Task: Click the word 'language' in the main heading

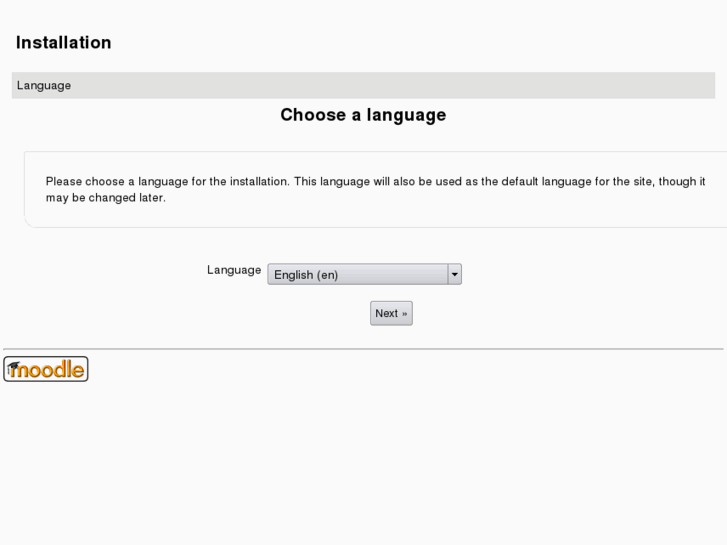Action: point(404,115)
